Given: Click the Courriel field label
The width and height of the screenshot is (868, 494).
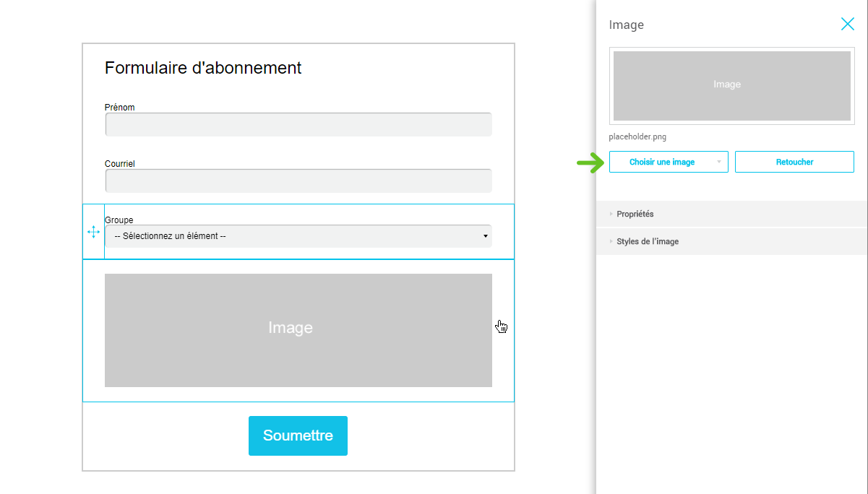Looking at the screenshot, I should 120,164.
